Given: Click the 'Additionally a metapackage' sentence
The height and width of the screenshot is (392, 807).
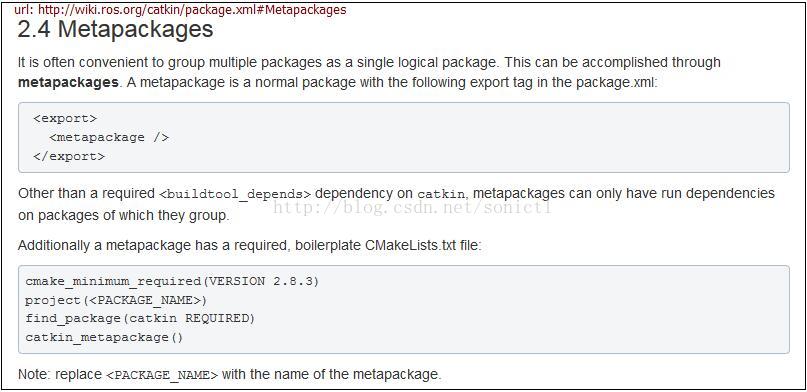Looking at the screenshot, I should [x=249, y=246].
